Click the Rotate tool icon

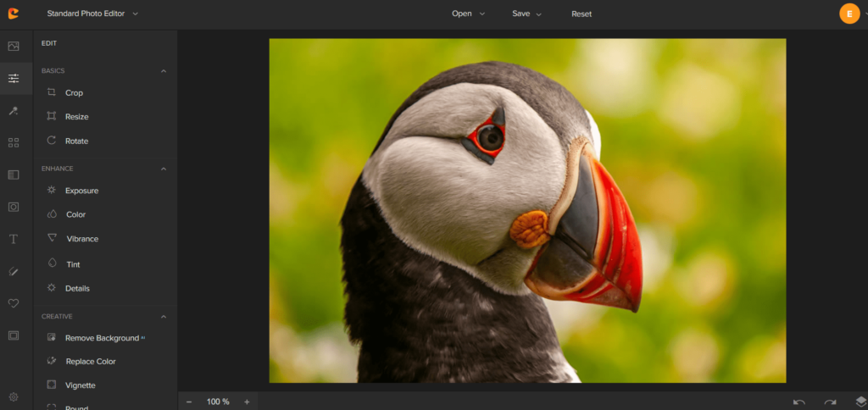pos(52,141)
